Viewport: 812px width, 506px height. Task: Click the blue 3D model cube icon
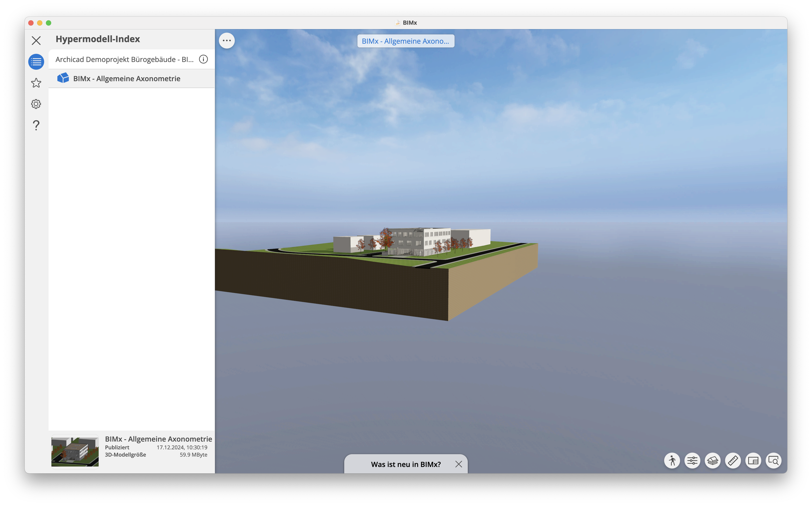click(x=63, y=78)
